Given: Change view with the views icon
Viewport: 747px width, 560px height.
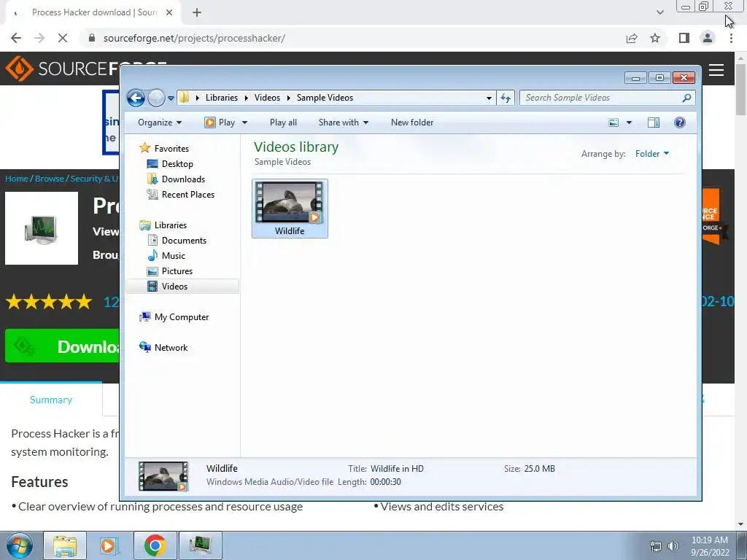Looking at the screenshot, I should pyautogui.click(x=614, y=122).
